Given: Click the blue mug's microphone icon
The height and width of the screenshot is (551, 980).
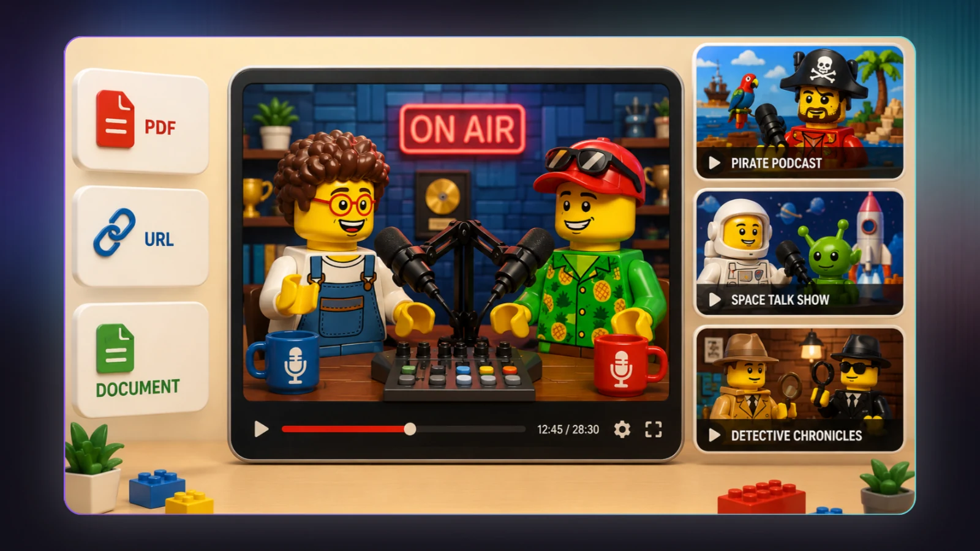Looking at the screenshot, I should 295,365.
